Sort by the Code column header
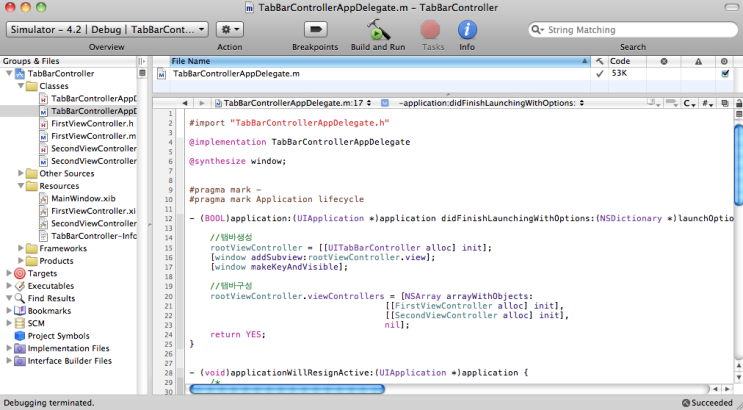Viewport: 743px width, 410px height. pyautogui.click(x=627, y=61)
